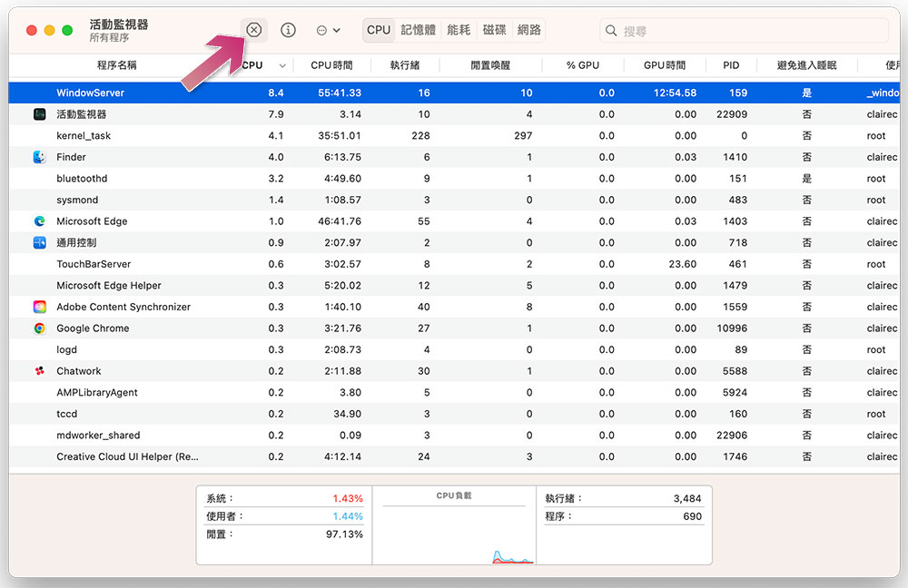
Task: Sort by the % GPU column header
Action: [x=583, y=65]
